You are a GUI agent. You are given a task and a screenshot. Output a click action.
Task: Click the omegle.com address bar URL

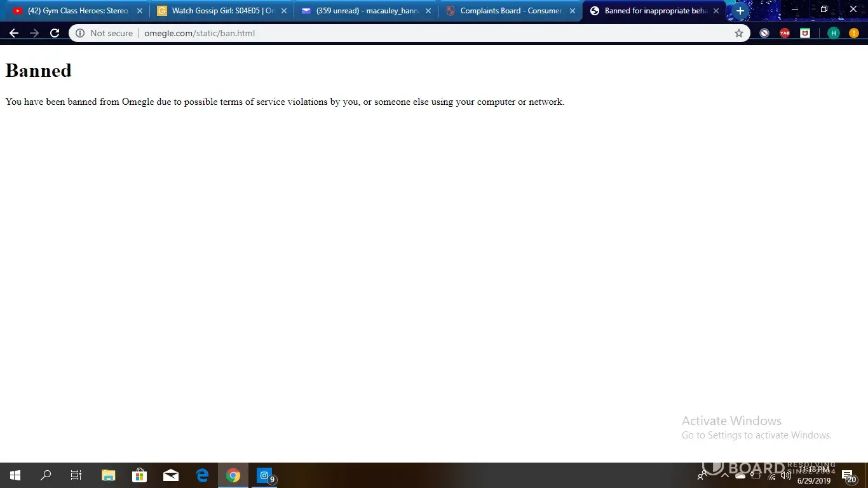(200, 33)
